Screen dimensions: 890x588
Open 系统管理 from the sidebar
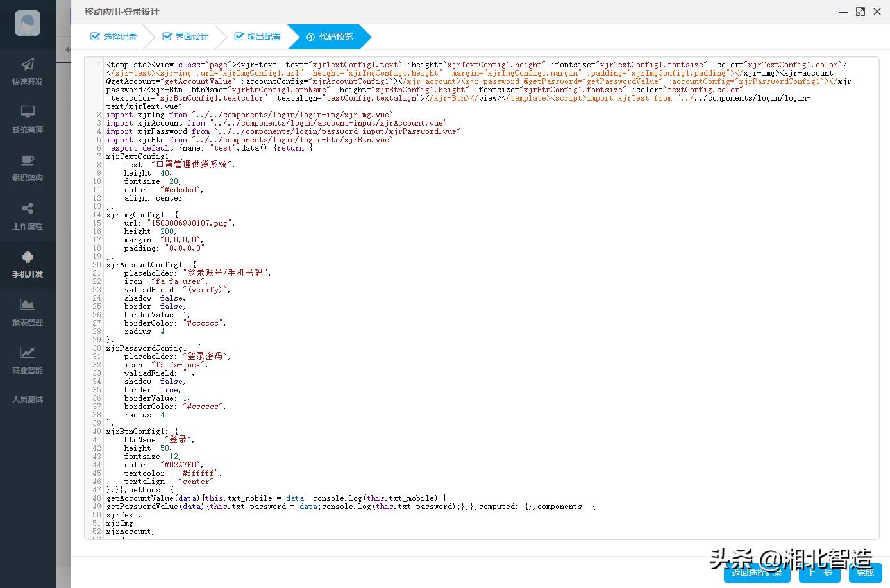tap(27, 119)
